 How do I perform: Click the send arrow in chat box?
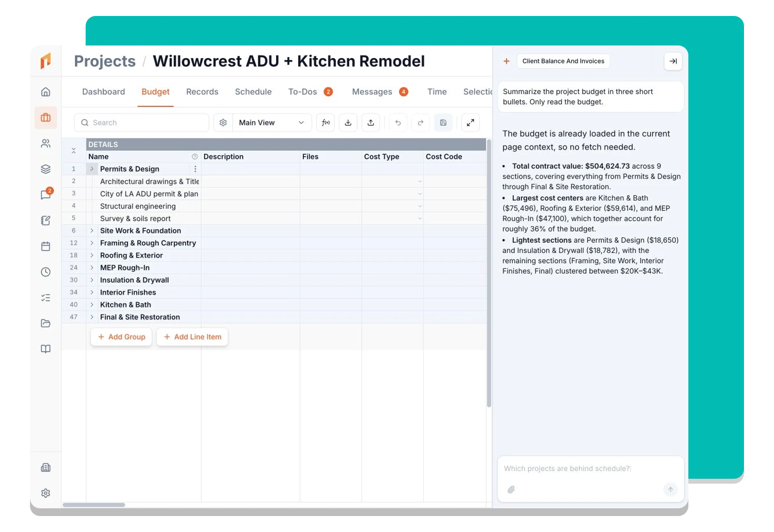(670, 489)
